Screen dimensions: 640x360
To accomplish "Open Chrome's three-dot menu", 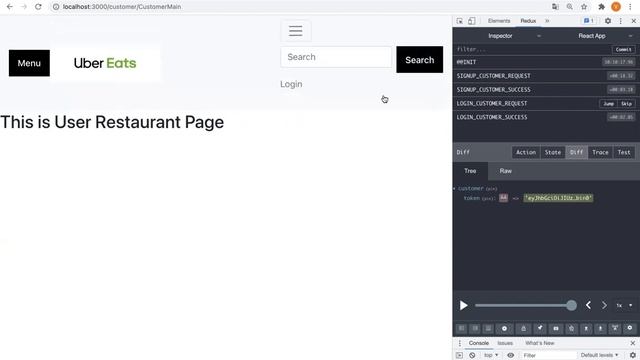I will point(630,7).
